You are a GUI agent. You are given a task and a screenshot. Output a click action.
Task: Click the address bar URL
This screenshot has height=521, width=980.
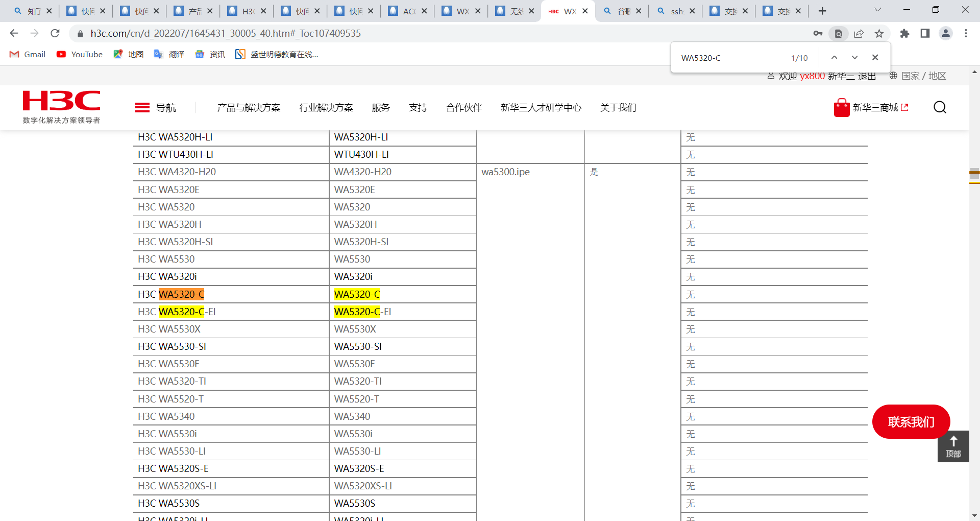tap(226, 33)
